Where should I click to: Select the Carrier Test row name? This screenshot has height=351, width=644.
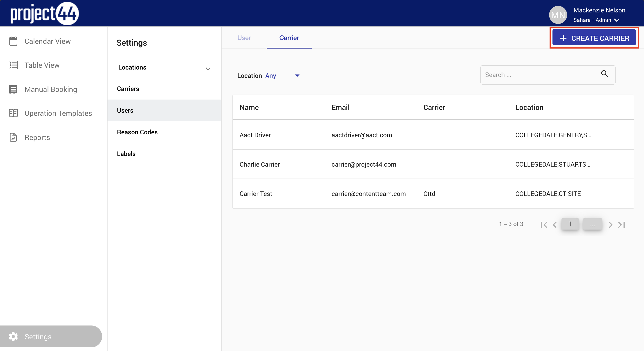(x=256, y=193)
